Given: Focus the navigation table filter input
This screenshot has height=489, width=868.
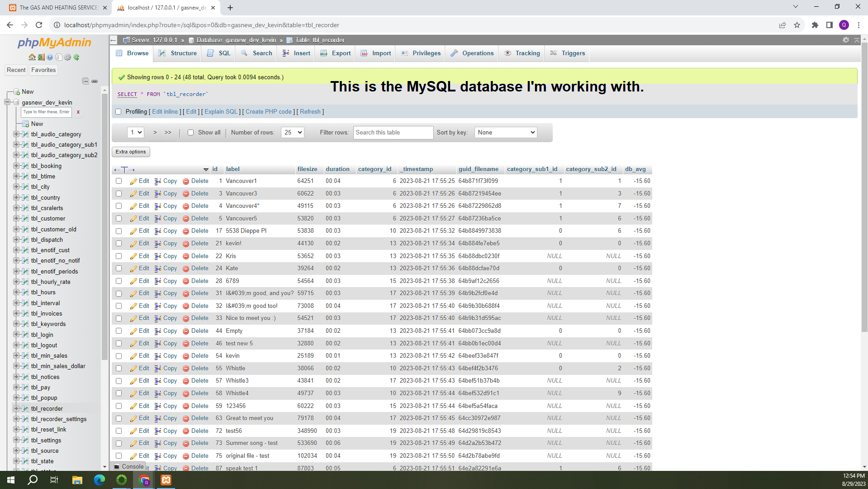Looking at the screenshot, I should click(46, 112).
